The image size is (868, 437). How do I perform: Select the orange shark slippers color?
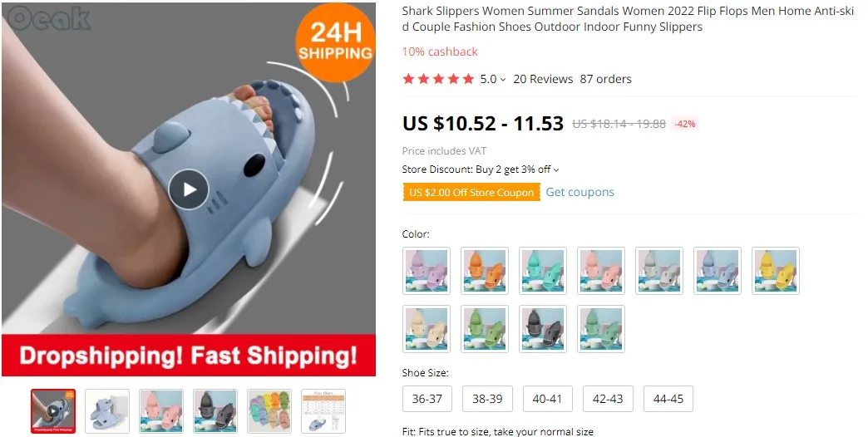point(485,271)
